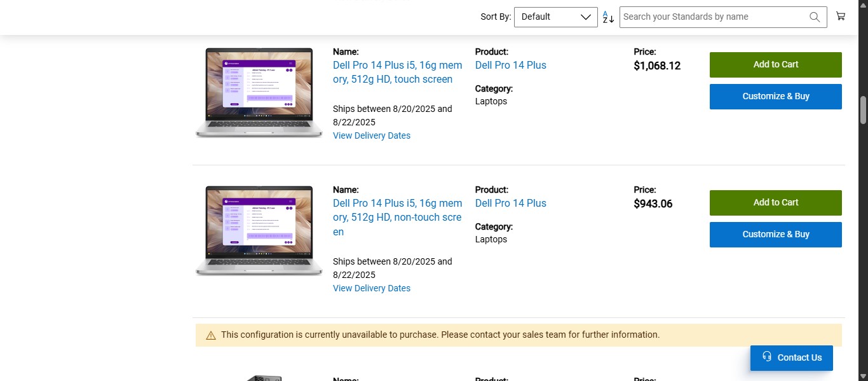
Task: Add the touch screen Dell Pro 14 Plus to cart
Action: point(775,64)
